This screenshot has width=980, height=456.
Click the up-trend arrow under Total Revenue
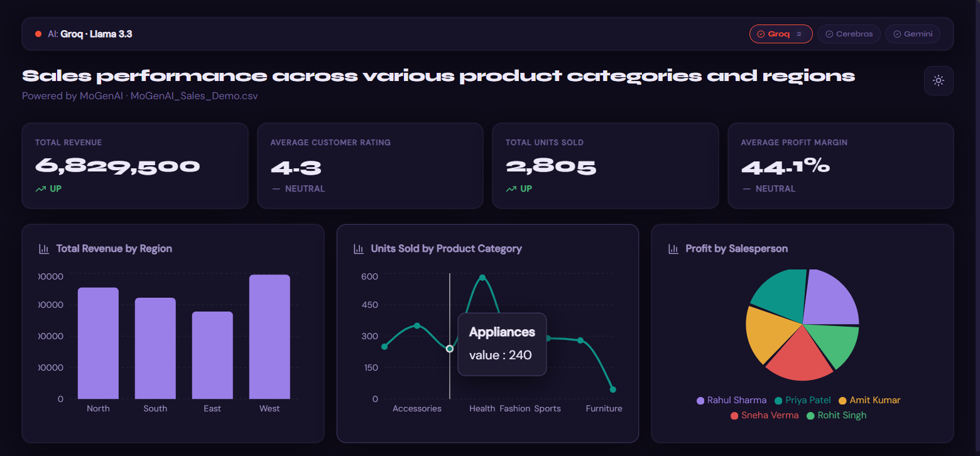40,188
